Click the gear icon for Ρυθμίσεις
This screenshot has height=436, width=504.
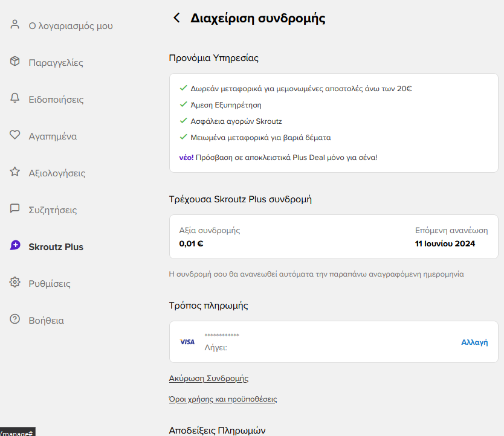(15, 282)
